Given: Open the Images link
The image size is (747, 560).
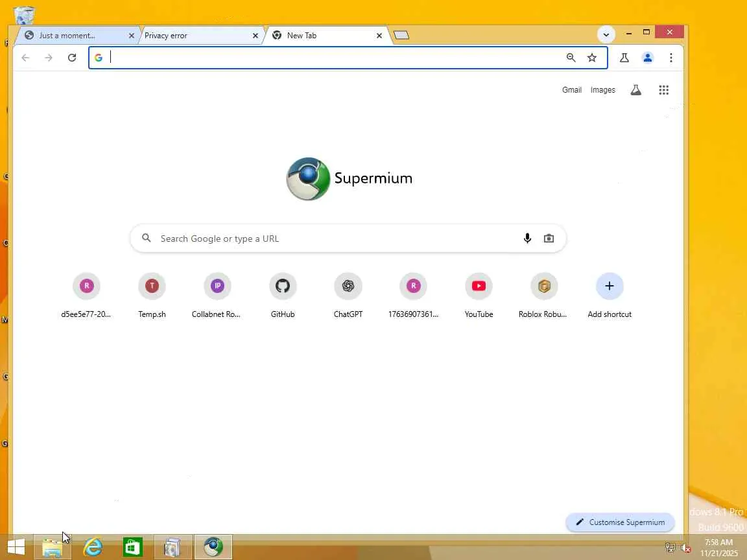Looking at the screenshot, I should coord(602,90).
